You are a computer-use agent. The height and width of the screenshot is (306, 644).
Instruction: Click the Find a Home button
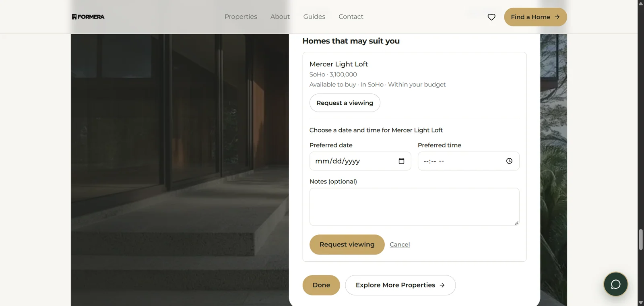point(535,17)
